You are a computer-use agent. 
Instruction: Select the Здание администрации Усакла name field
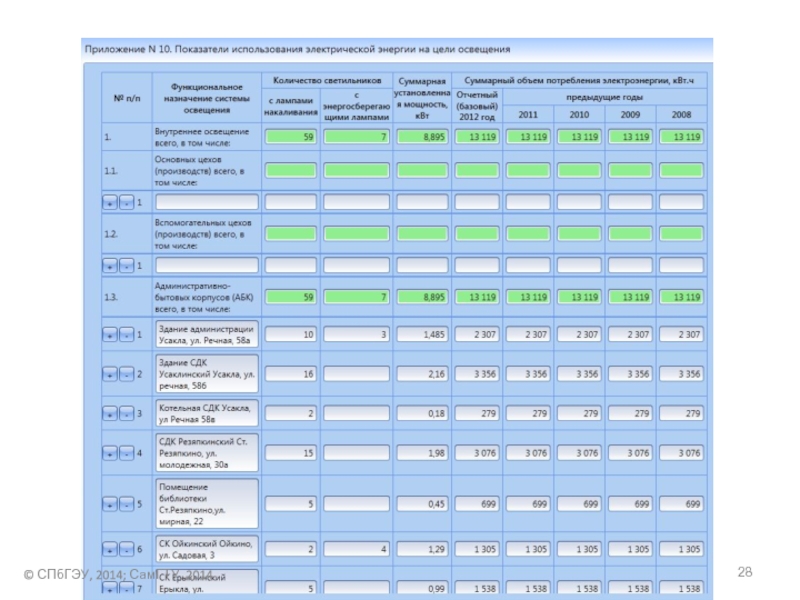click(206, 333)
